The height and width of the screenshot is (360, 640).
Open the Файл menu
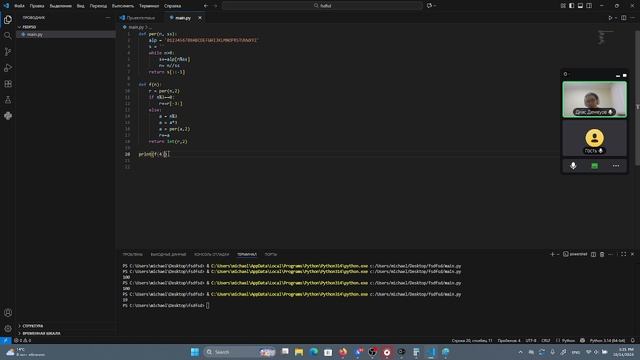tap(19, 6)
